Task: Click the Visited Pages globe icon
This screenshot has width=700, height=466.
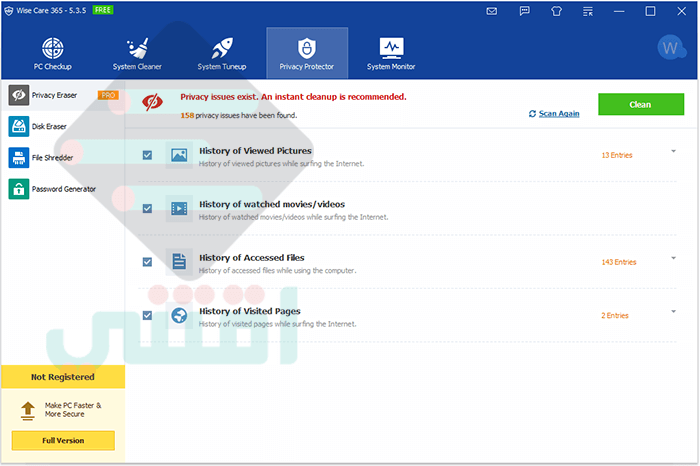Action: coord(179,315)
